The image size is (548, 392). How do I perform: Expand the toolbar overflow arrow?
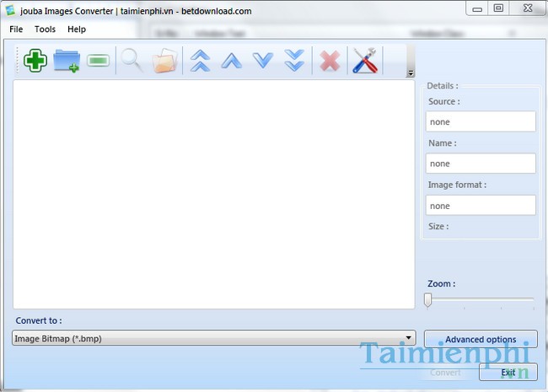pyautogui.click(x=411, y=73)
